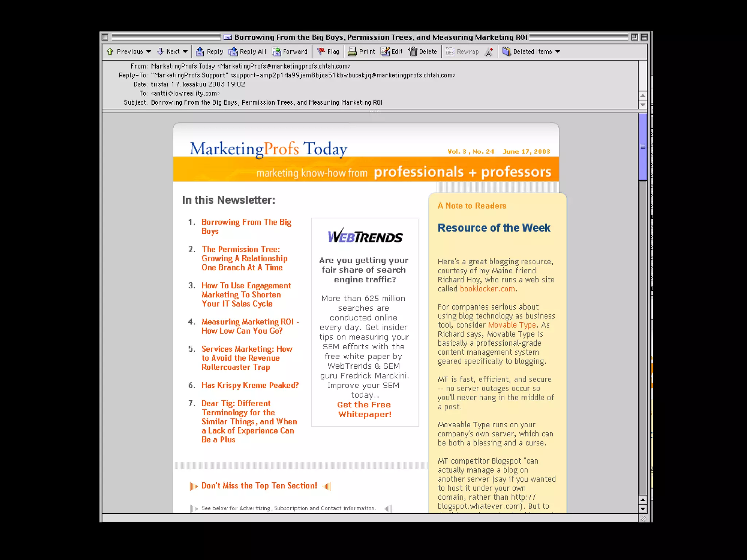Expand the Deleted Items folder dropdown
This screenshot has width=747, height=560.
(558, 52)
